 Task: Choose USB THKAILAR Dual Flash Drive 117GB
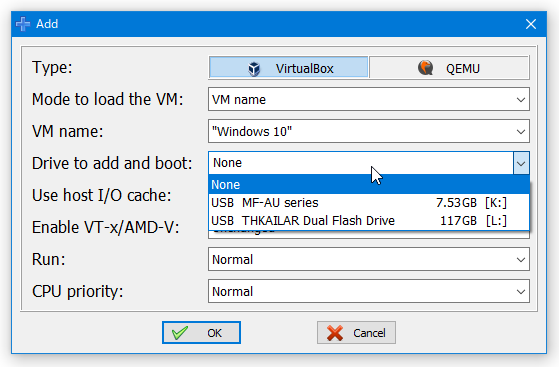pyautogui.click(x=369, y=221)
